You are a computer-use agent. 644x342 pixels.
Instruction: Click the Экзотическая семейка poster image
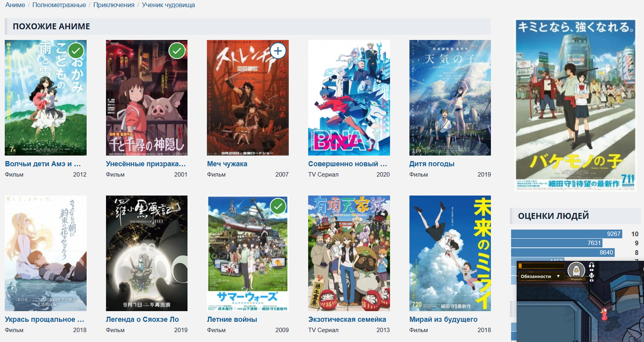pos(349,253)
